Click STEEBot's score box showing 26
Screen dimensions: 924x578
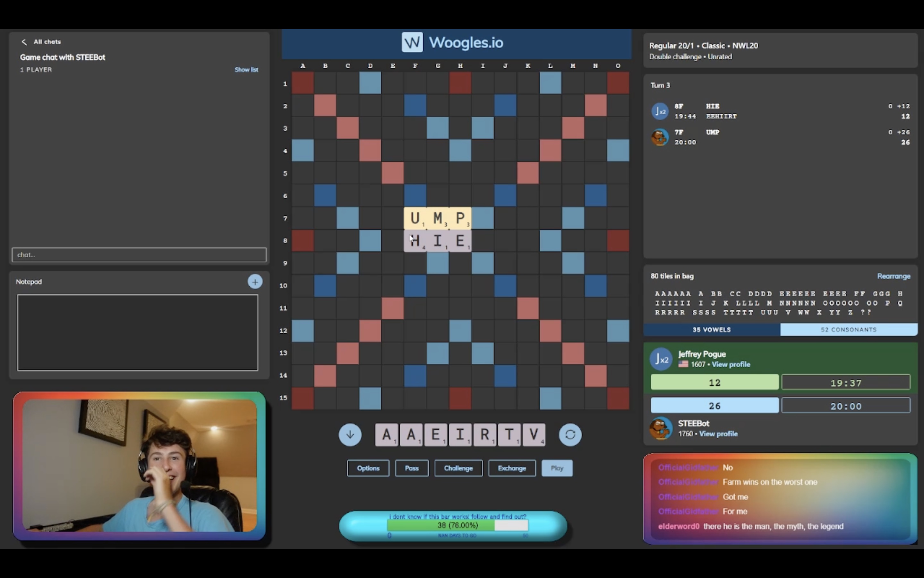coord(714,406)
